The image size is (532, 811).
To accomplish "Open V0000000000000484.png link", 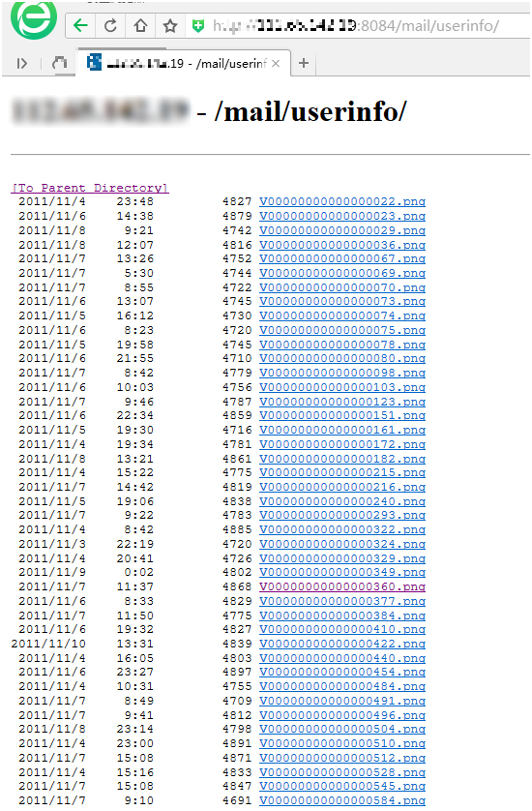I will [342, 686].
